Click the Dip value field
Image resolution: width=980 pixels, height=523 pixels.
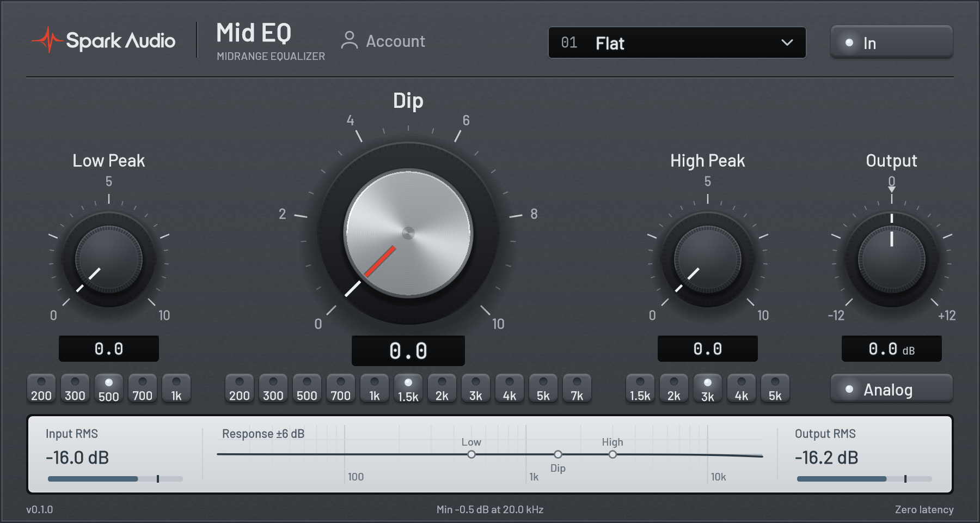tap(408, 351)
